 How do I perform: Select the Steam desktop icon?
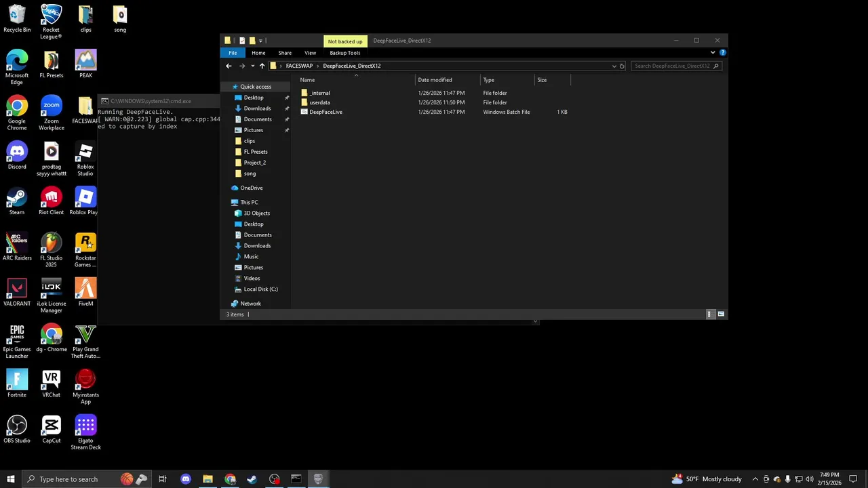(x=17, y=201)
